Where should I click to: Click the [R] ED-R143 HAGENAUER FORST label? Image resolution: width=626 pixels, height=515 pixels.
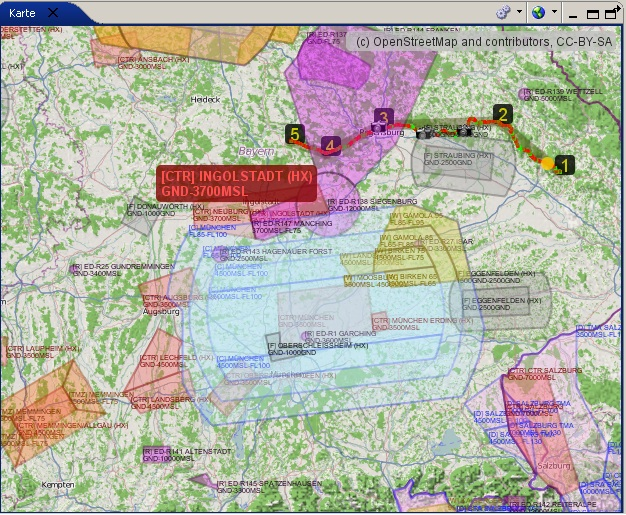coord(276,255)
